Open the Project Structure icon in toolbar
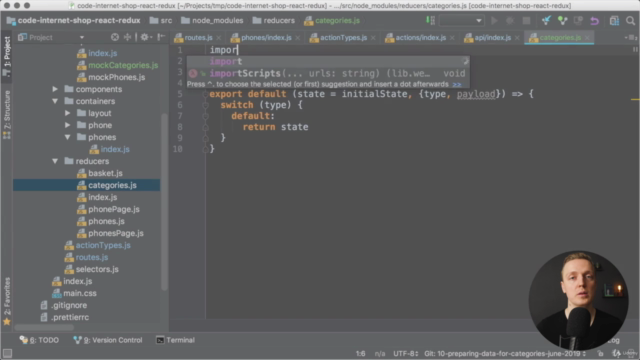 click(x=614, y=20)
